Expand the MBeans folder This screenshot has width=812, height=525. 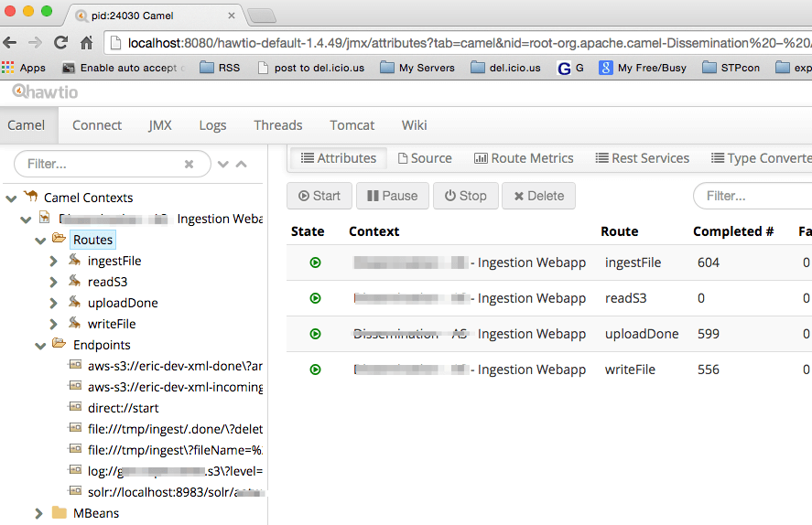[38, 514]
